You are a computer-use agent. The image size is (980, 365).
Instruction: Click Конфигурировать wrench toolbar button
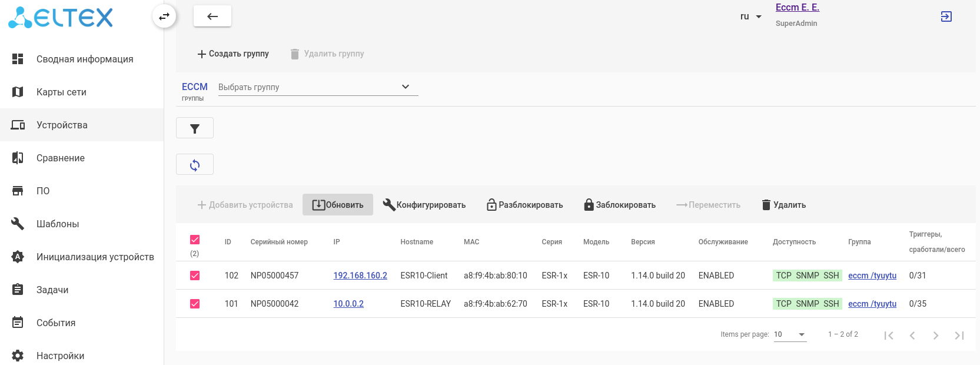pyautogui.click(x=424, y=205)
